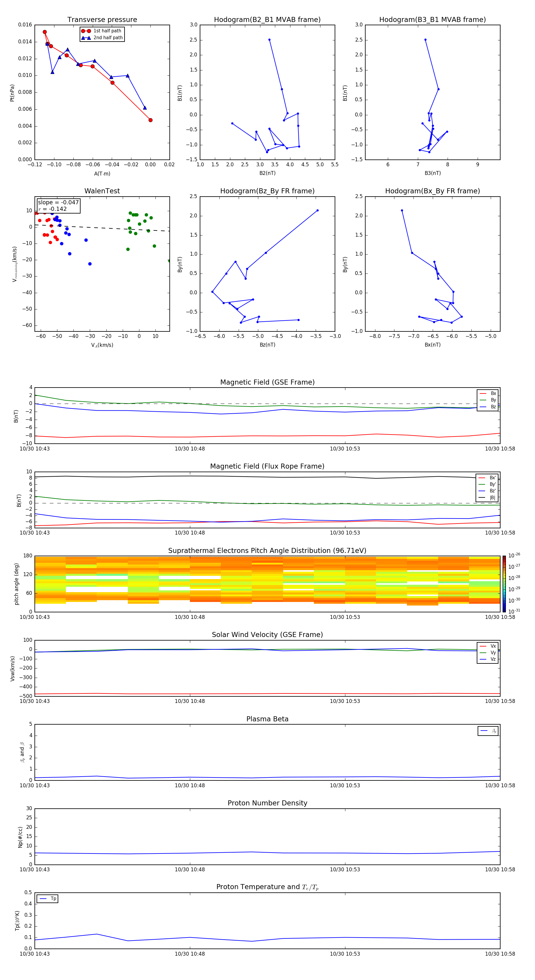Click the "Vsw(km/s)" y-axis label
Screen dimensions: 535x980
[x=12, y=668]
